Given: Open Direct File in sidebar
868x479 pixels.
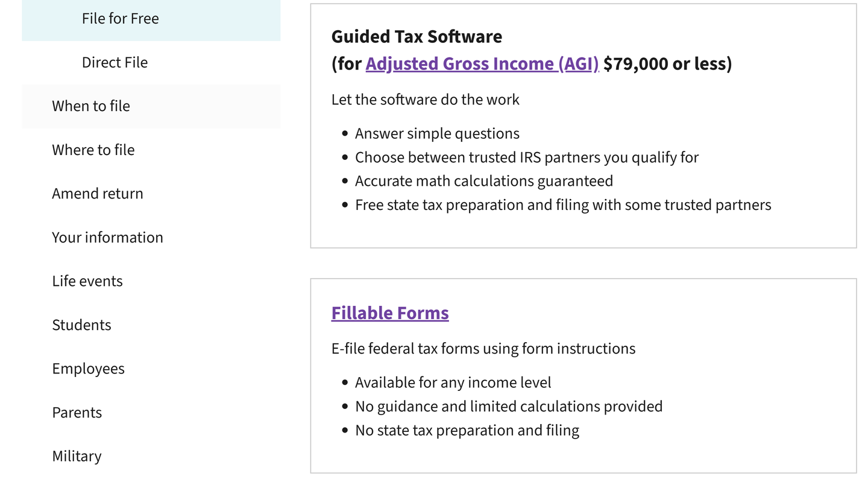Looking at the screenshot, I should [x=151, y=63].
